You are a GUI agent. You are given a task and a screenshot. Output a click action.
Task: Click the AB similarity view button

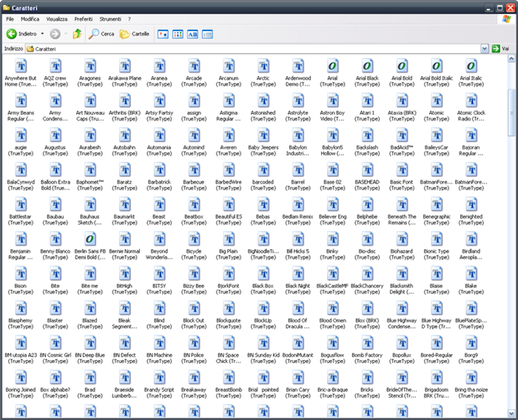coord(192,34)
